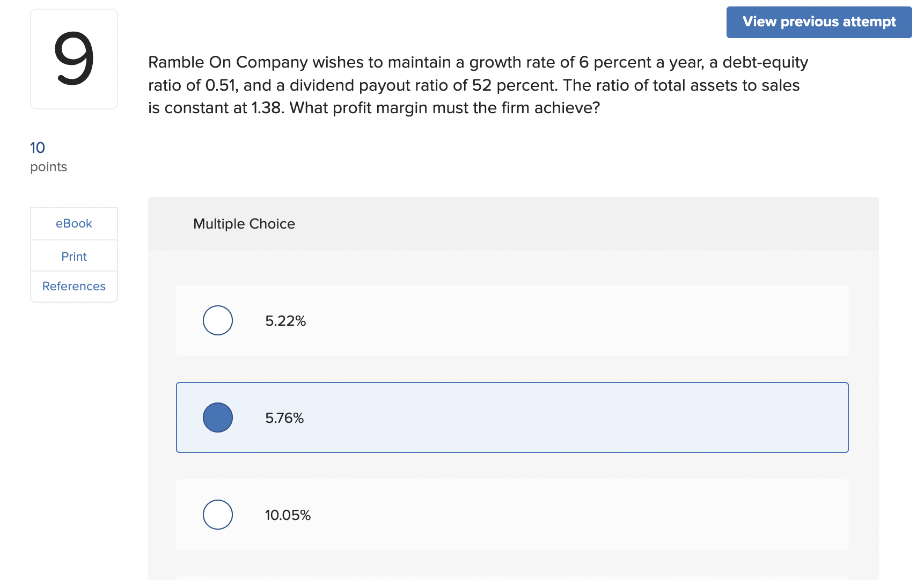Select the filled 5.76% radio button
Viewport: 924px width, 586px height.
(218, 417)
